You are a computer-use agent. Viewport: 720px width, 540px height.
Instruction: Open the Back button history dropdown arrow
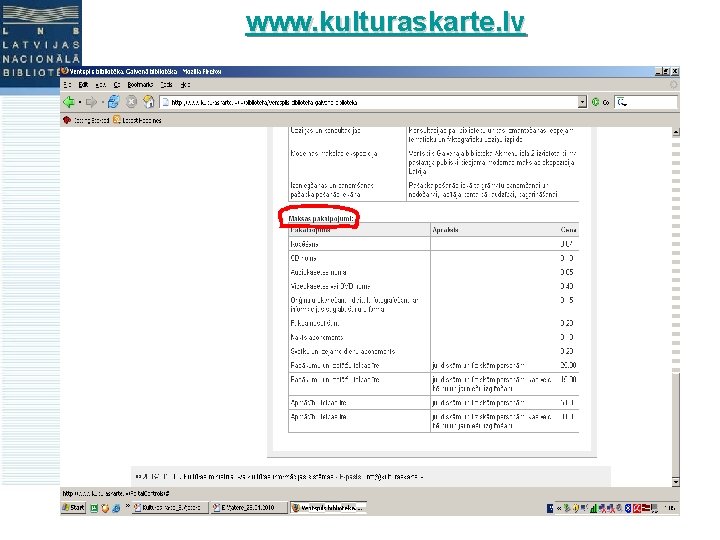[x=80, y=102]
